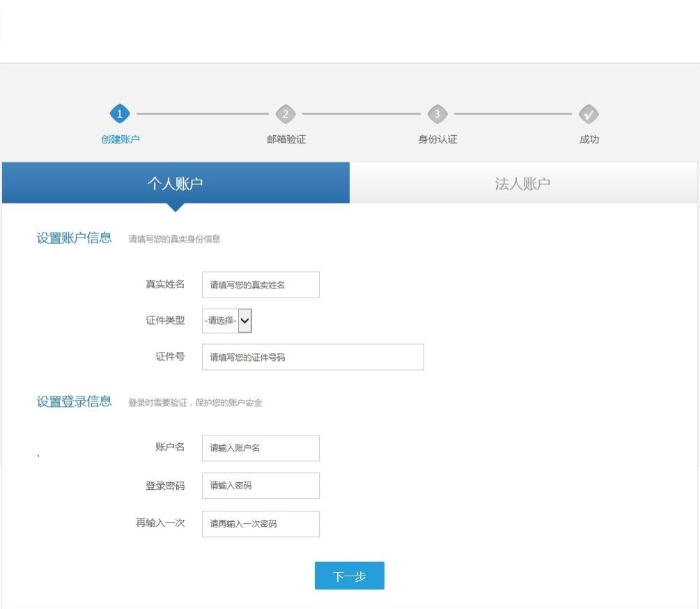Focus the 再输入一次 confirm password field
700x609 pixels.
click(260, 524)
